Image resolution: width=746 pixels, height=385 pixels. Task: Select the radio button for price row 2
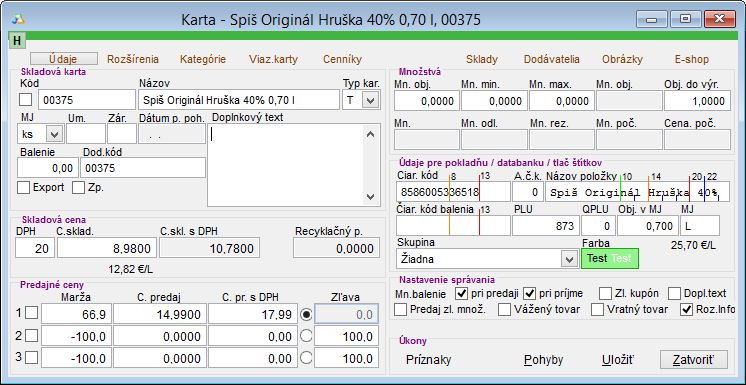(306, 336)
